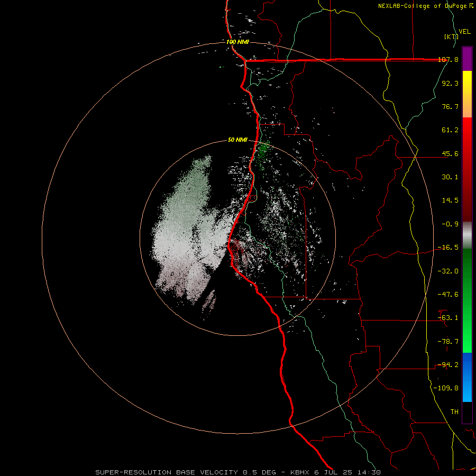
Task: Select the -94.2 legend value
Action: coord(448,365)
